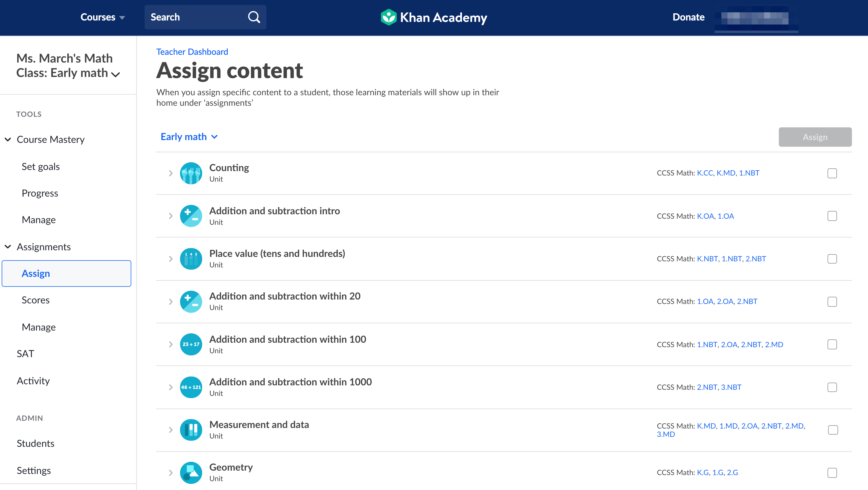Check the Measurement and data checkbox

click(x=833, y=430)
